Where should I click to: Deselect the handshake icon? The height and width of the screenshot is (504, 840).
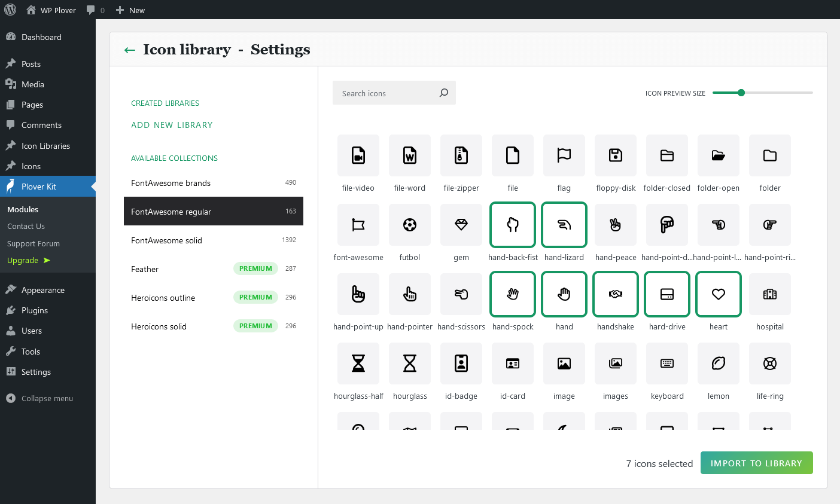[615, 294]
